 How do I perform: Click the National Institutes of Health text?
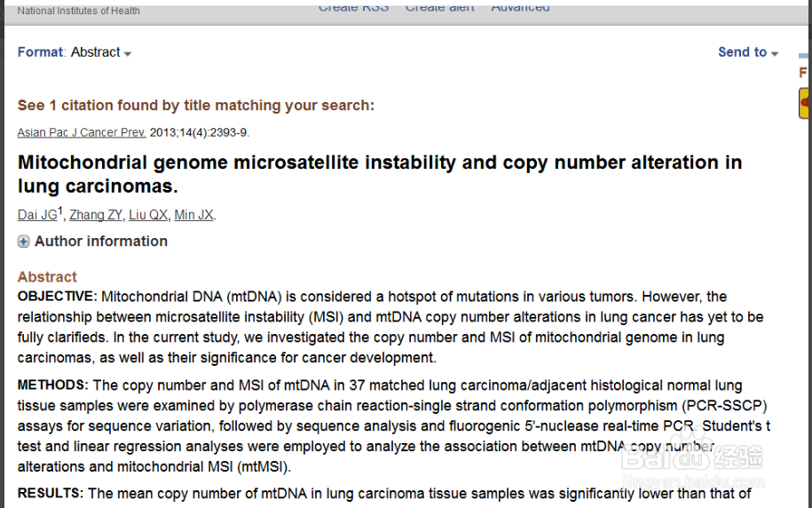point(78,11)
